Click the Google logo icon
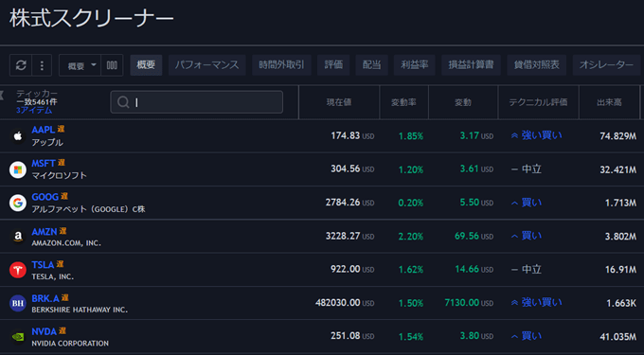The width and height of the screenshot is (644, 355). pyautogui.click(x=18, y=203)
